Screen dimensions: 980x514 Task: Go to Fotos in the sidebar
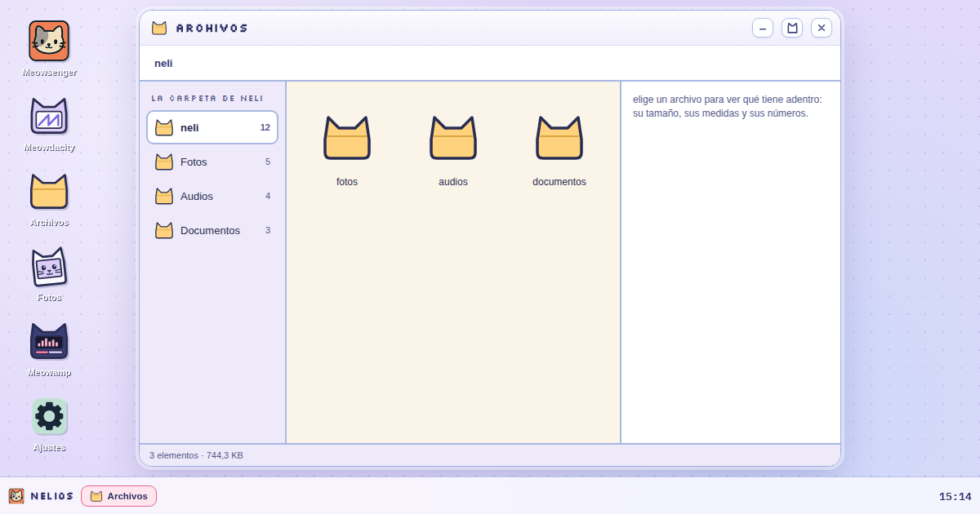[x=212, y=162]
